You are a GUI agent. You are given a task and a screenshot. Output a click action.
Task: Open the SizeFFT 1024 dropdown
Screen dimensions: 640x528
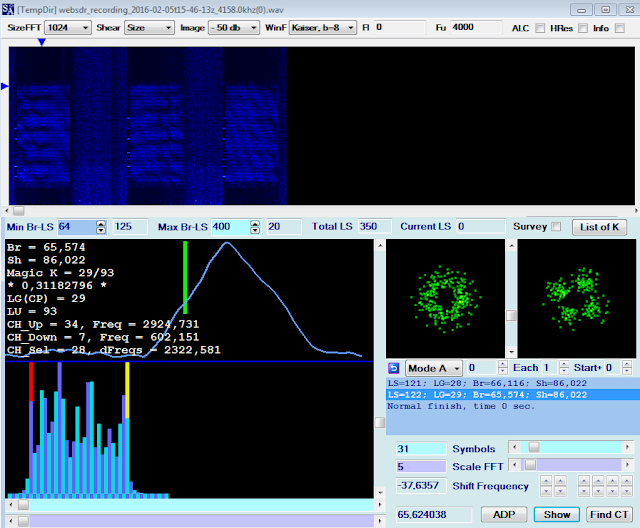click(68, 28)
